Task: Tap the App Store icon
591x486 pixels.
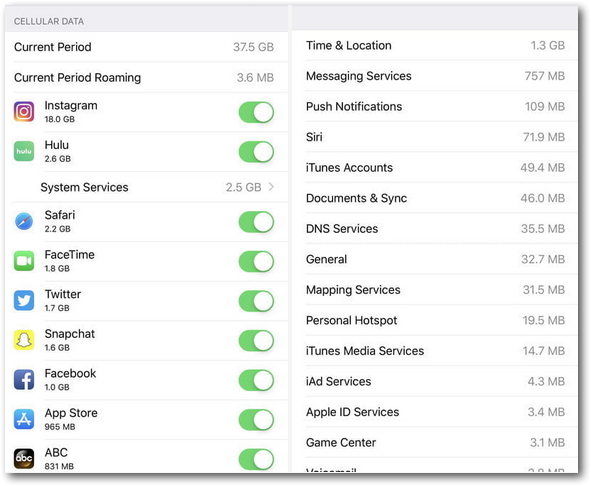Action: pyautogui.click(x=24, y=419)
